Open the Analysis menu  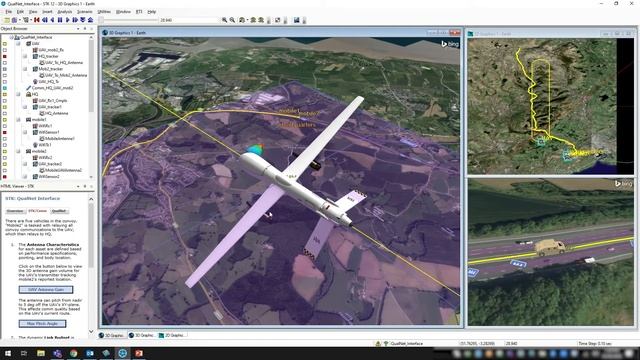click(64, 12)
